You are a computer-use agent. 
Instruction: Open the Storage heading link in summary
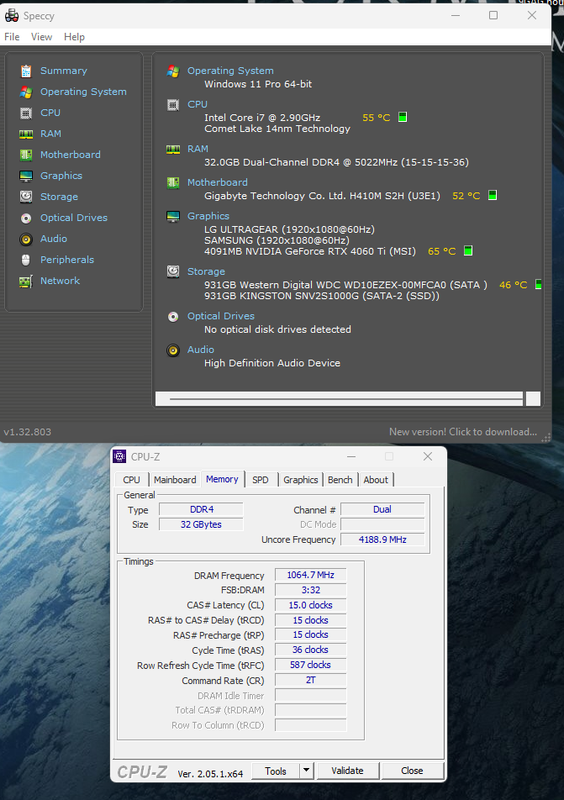(206, 272)
